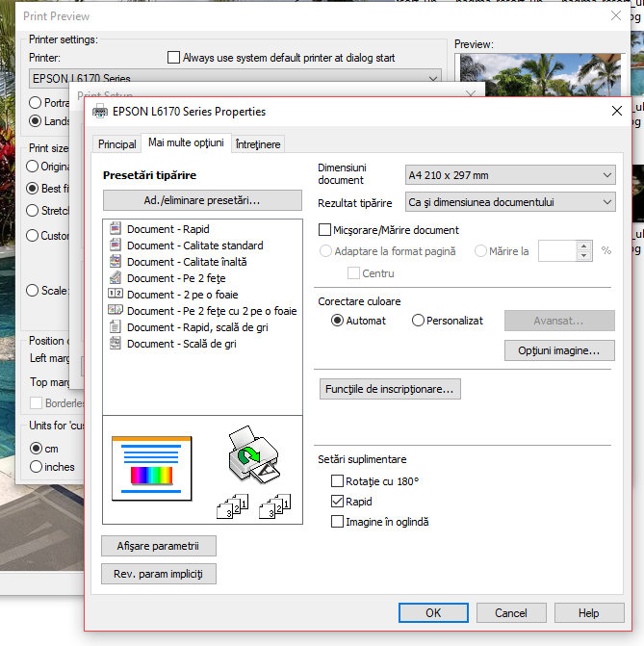Close the Print Setup dialog behind

pyautogui.click(x=471, y=94)
